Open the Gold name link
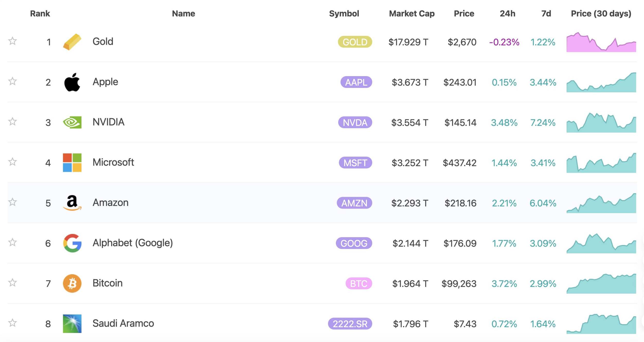Image resolution: width=644 pixels, height=342 pixels. [103, 41]
